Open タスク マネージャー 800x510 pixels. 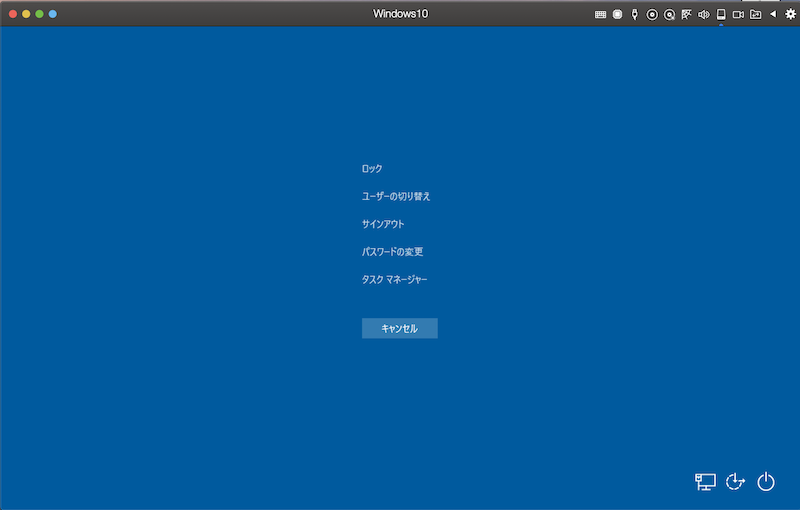click(394, 280)
